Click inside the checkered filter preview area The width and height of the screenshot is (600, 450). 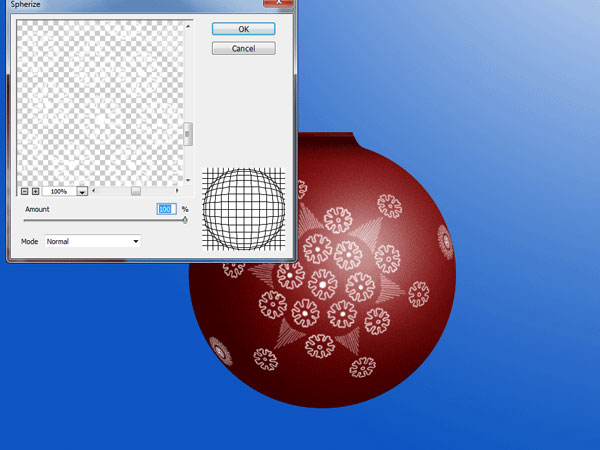[100, 103]
